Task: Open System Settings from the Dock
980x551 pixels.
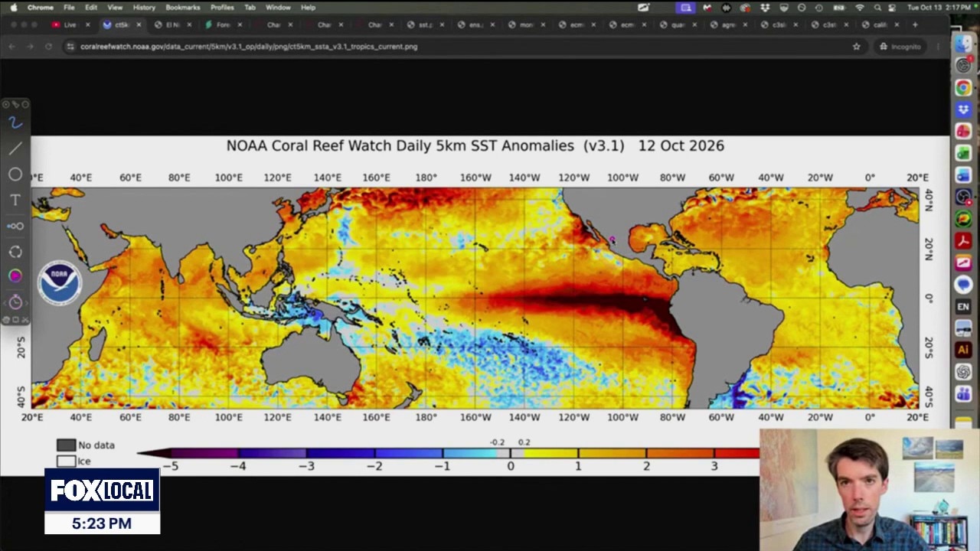Action: (x=963, y=66)
